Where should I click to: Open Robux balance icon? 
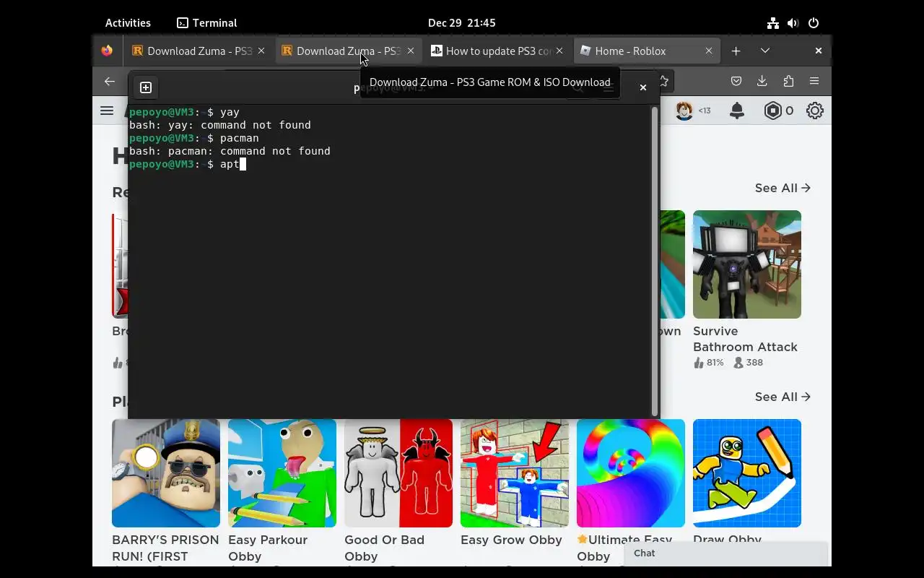click(x=773, y=111)
